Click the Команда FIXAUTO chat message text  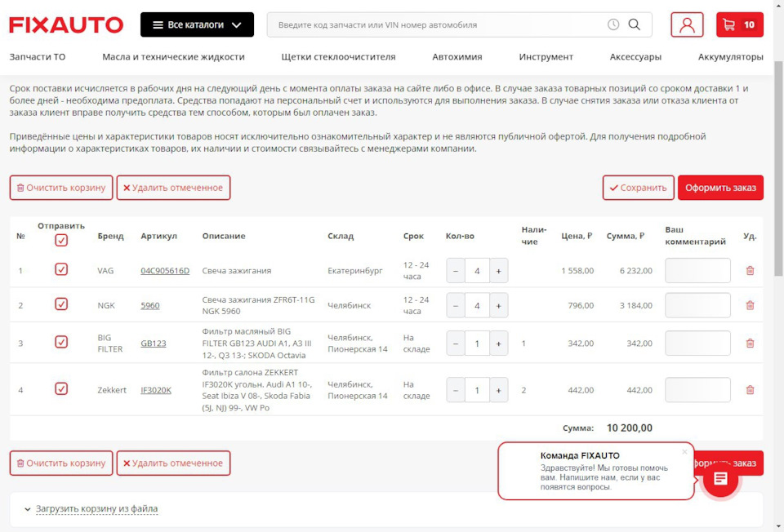[604, 477]
